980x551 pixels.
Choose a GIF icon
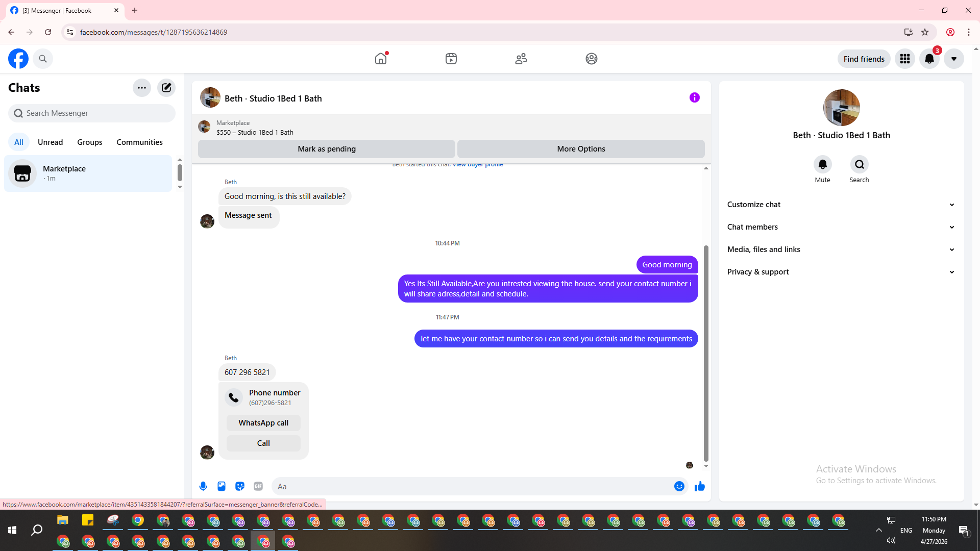click(258, 487)
